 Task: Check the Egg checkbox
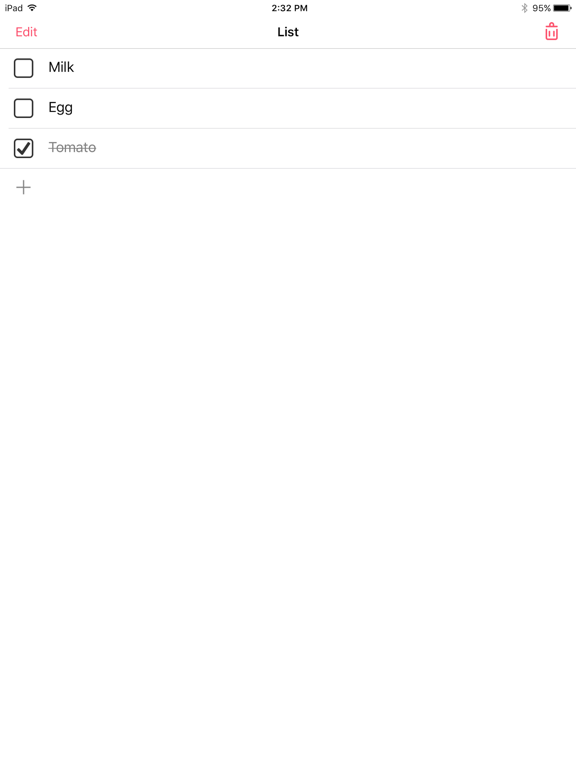click(24, 108)
